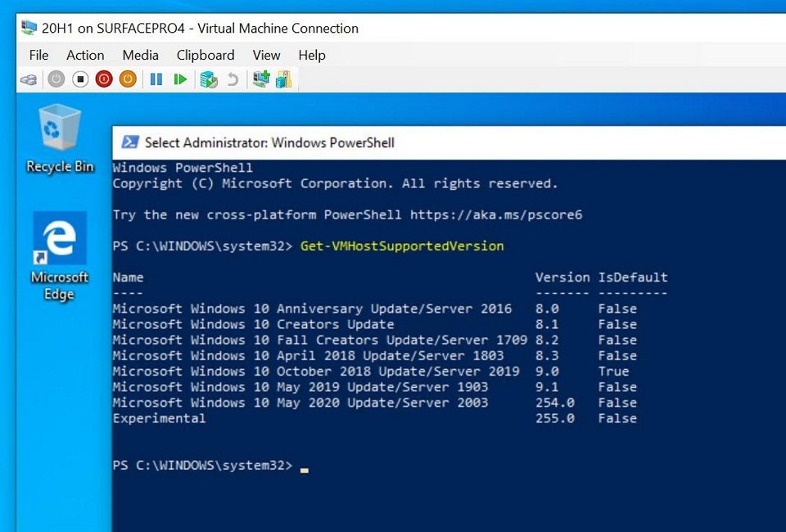Click the orange Save state icon
Image resolution: width=786 pixels, height=532 pixels.
click(127, 79)
